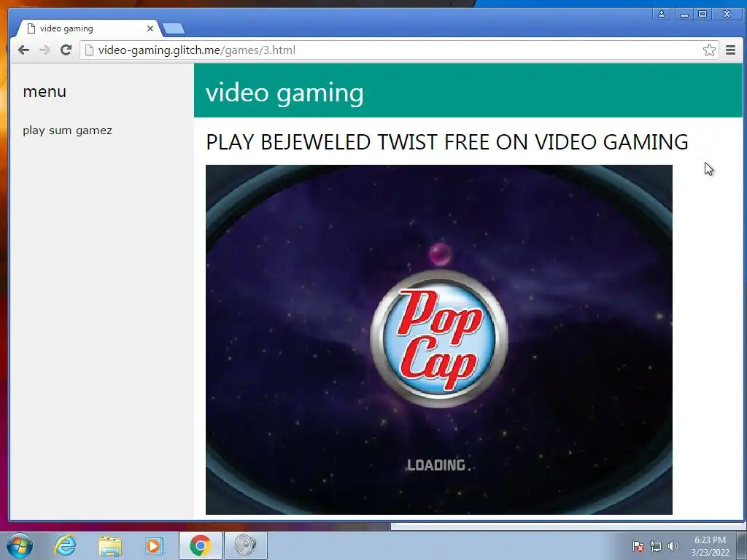This screenshot has width=747, height=560.
Task: Close the 'video gaming' tab
Action: pos(150,28)
